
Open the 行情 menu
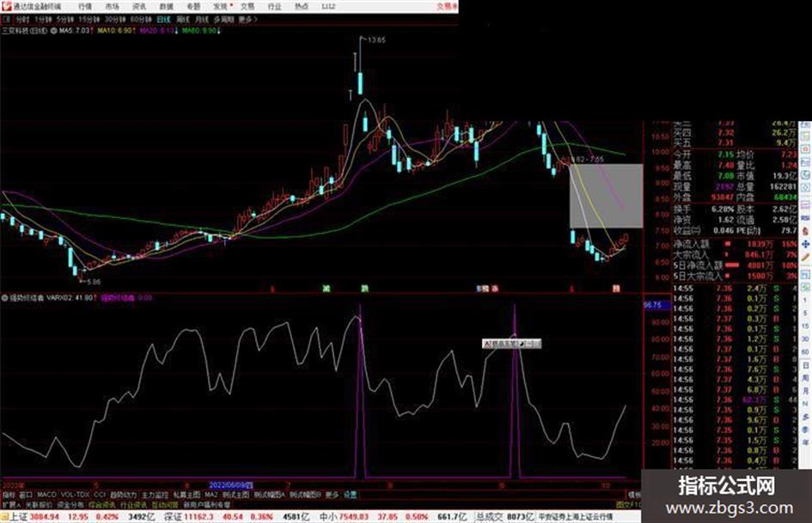pos(85,6)
